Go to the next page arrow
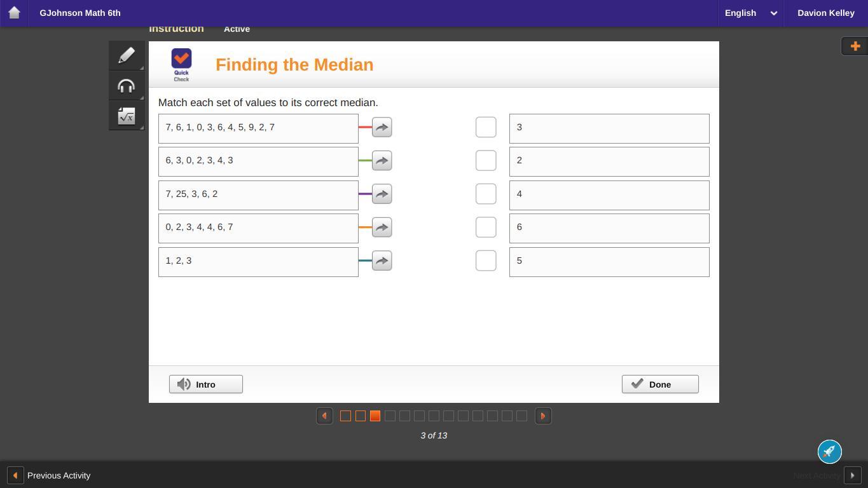The width and height of the screenshot is (868, 488). pos(543,416)
